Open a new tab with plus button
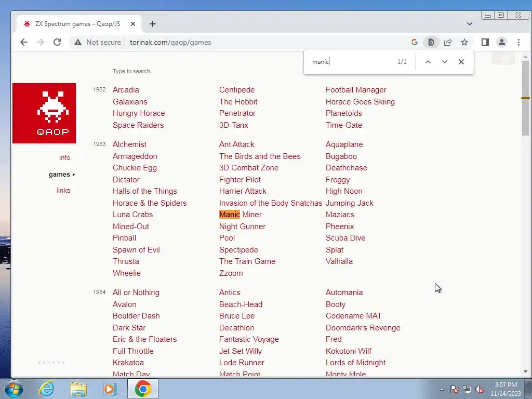The height and width of the screenshot is (399, 532). pos(153,24)
